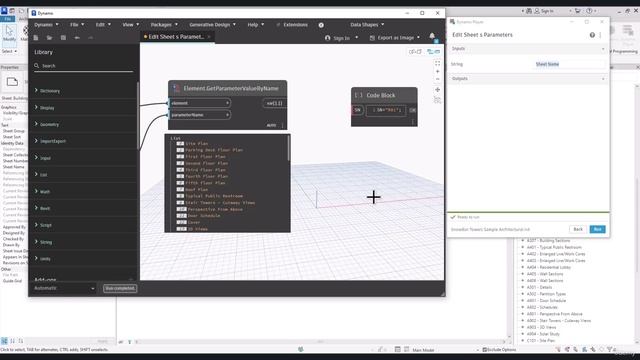Expand the ImportExport library category
The image size is (640, 360).
point(84,141)
